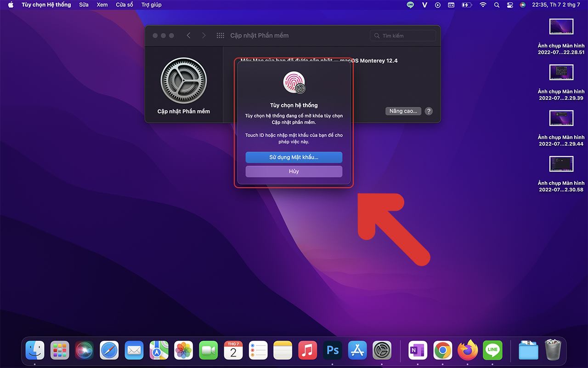588x368 pixels.
Task: Click the Sử dụng Mật khẩu button
Action: [x=294, y=157]
